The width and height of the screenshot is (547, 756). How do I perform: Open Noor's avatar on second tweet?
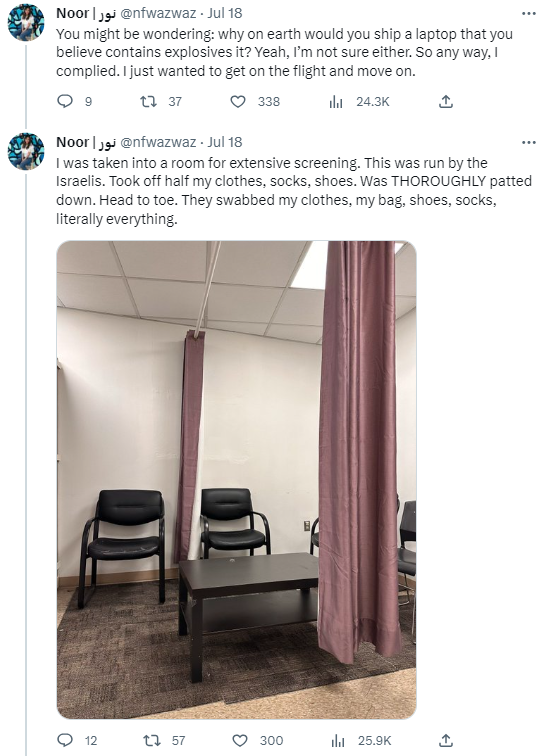(x=26, y=151)
